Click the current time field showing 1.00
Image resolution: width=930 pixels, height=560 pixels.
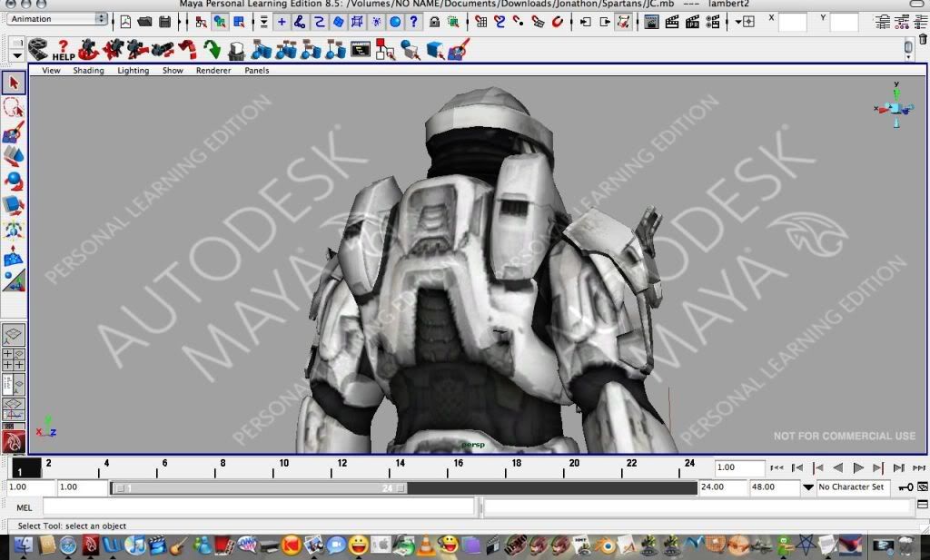pyautogui.click(x=739, y=468)
